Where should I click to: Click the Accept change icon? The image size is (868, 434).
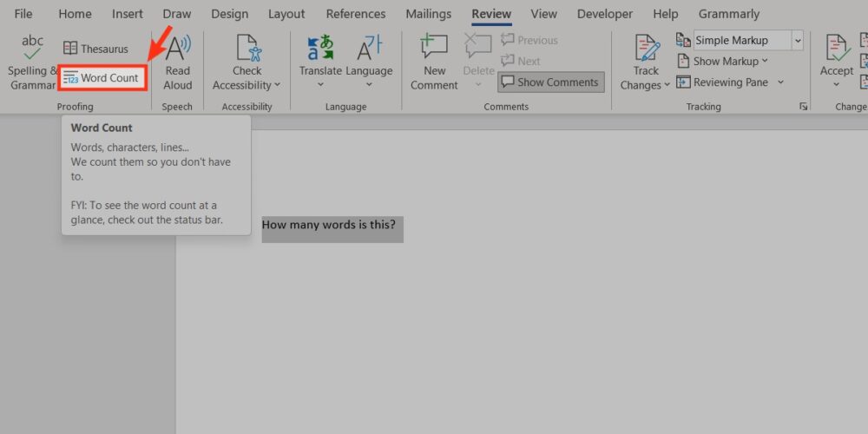[x=837, y=50]
